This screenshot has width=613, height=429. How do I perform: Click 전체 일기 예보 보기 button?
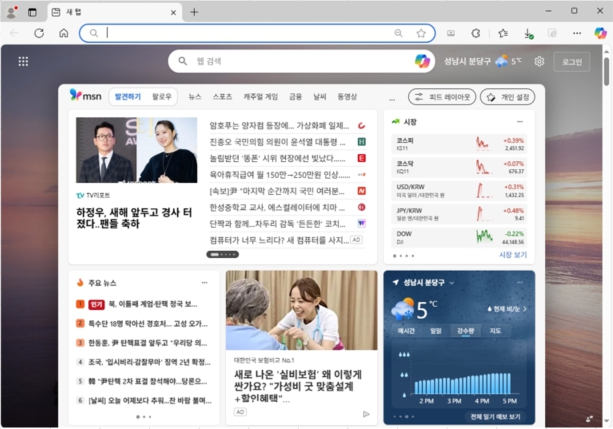point(495,416)
